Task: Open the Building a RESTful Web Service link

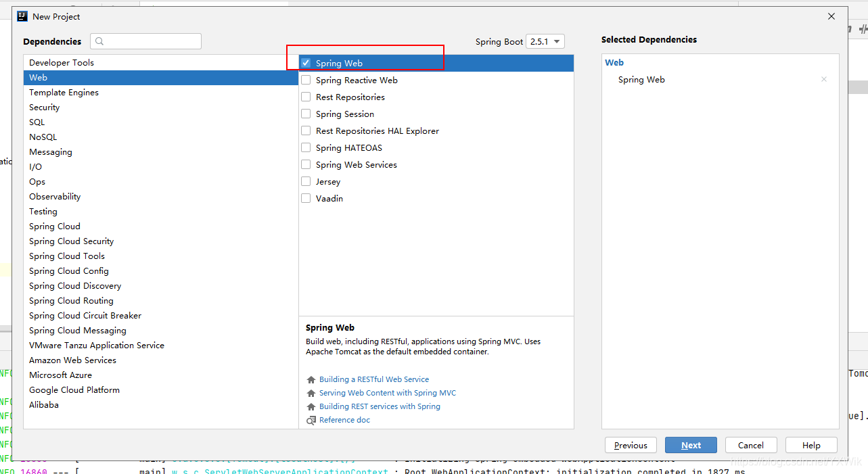Action: click(374, 380)
